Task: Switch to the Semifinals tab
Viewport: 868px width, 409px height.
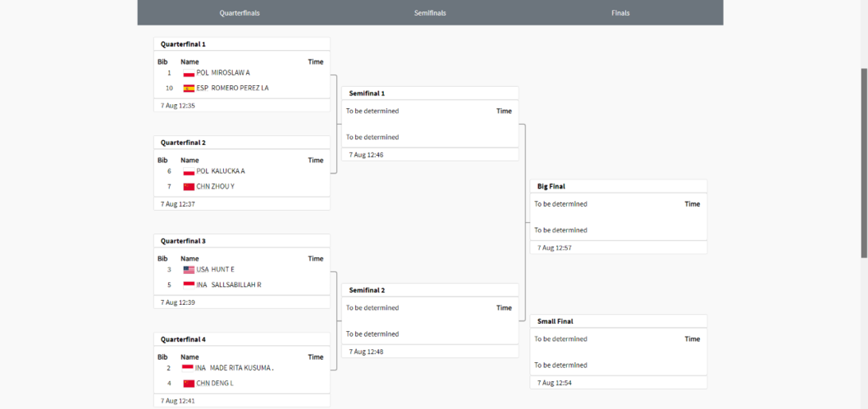Action: coord(430,13)
